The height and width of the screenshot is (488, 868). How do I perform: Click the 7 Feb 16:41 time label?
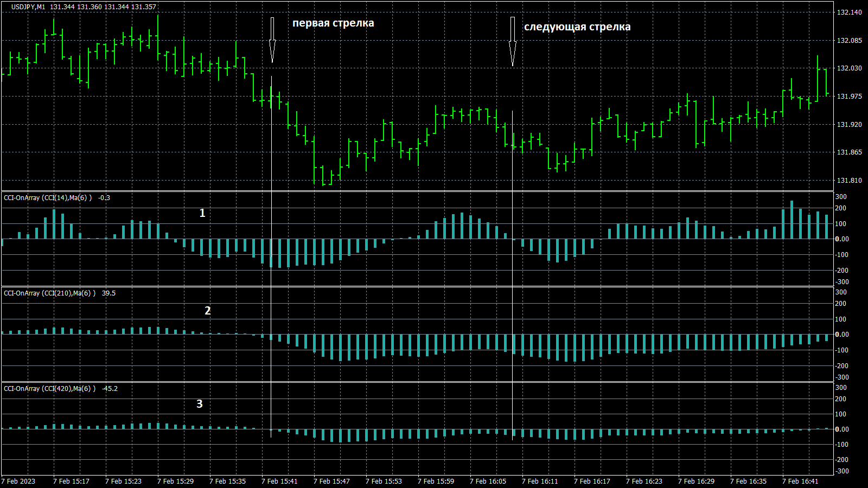[x=800, y=481]
